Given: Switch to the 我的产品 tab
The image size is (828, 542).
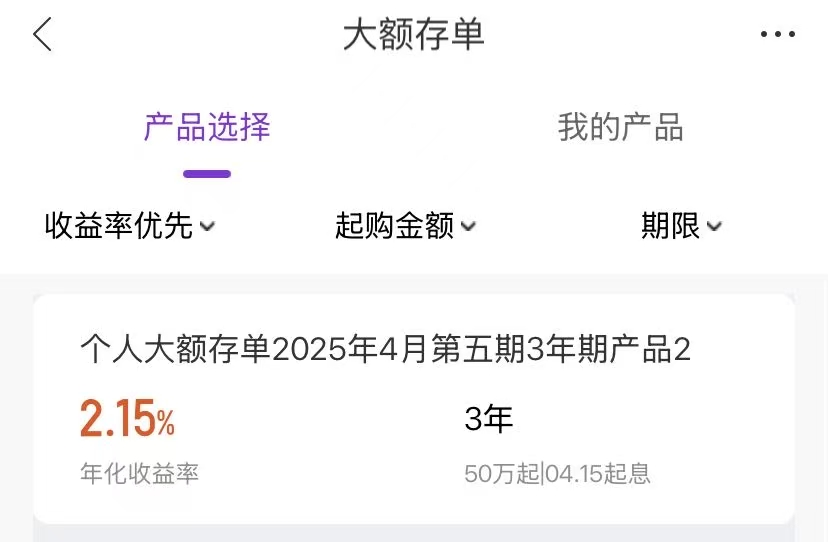Looking at the screenshot, I should click(x=620, y=128).
